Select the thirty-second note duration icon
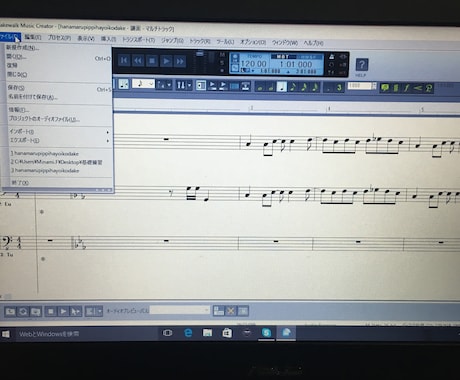 [x=315, y=87]
